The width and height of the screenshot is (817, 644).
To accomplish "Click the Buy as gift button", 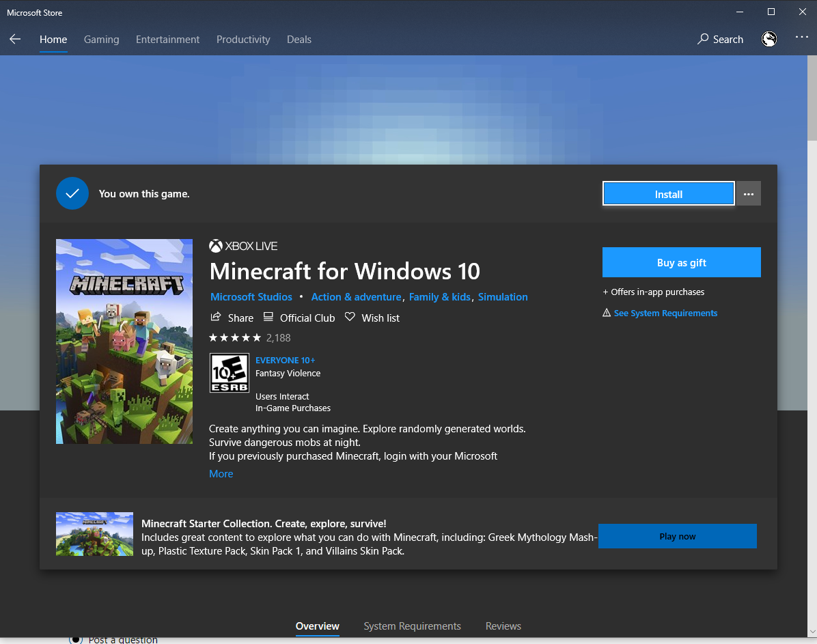I will coord(682,262).
